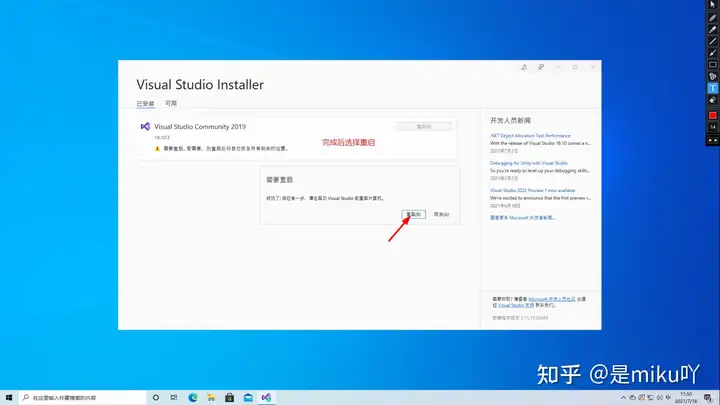Click the cancel (取消) button in dialog
Image resolution: width=720 pixels, height=405 pixels.
click(441, 214)
